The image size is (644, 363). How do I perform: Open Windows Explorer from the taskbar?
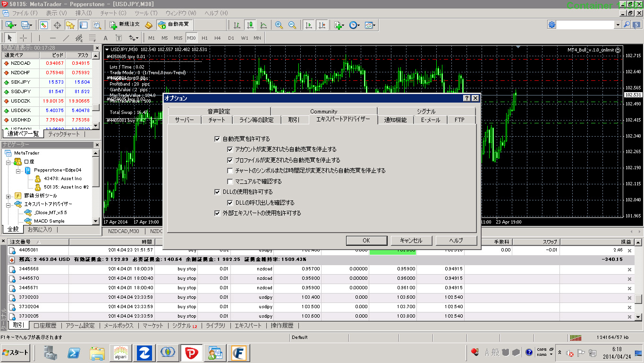pos(97,353)
